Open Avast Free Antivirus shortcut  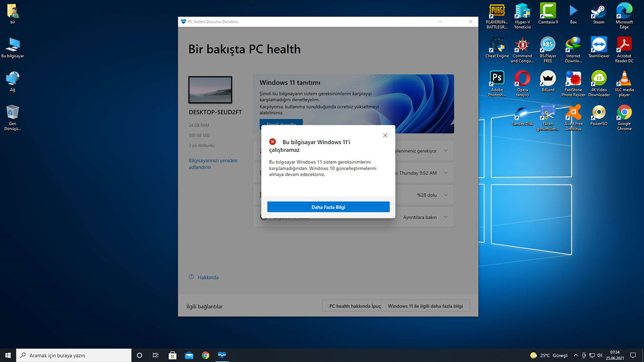click(x=573, y=113)
